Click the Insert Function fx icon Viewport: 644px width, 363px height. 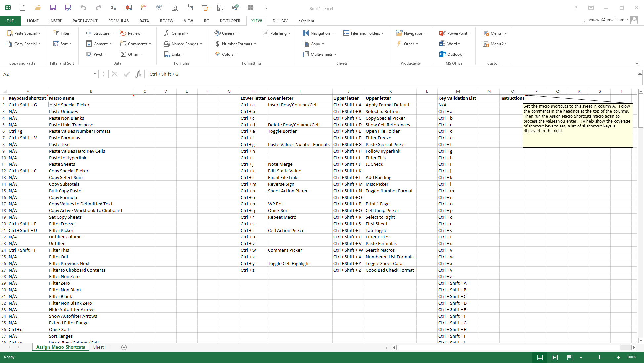[x=138, y=74]
